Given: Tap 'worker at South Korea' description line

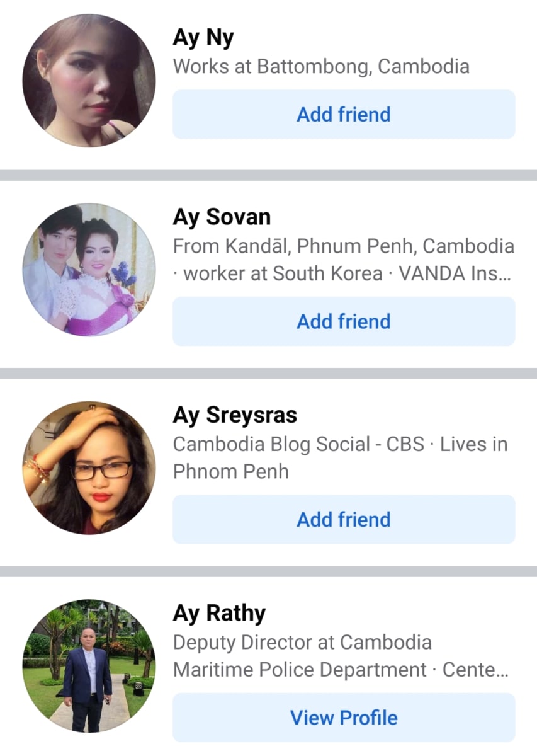Looking at the screenshot, I should 283,273.
